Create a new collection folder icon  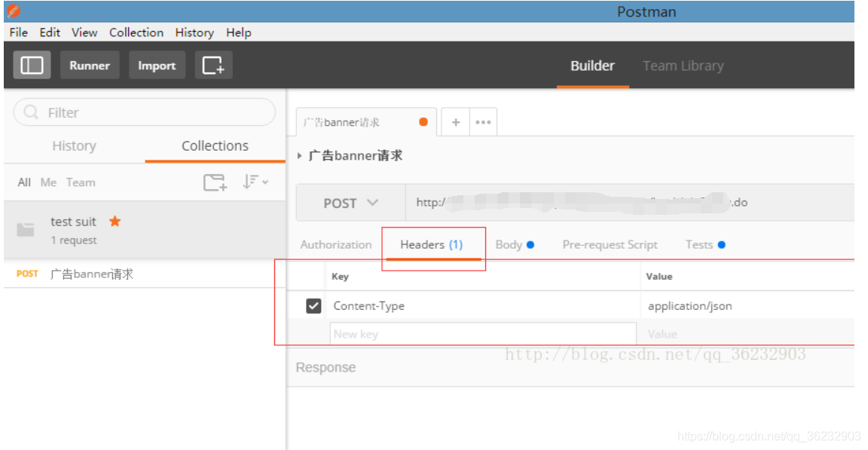click(215, 182)
